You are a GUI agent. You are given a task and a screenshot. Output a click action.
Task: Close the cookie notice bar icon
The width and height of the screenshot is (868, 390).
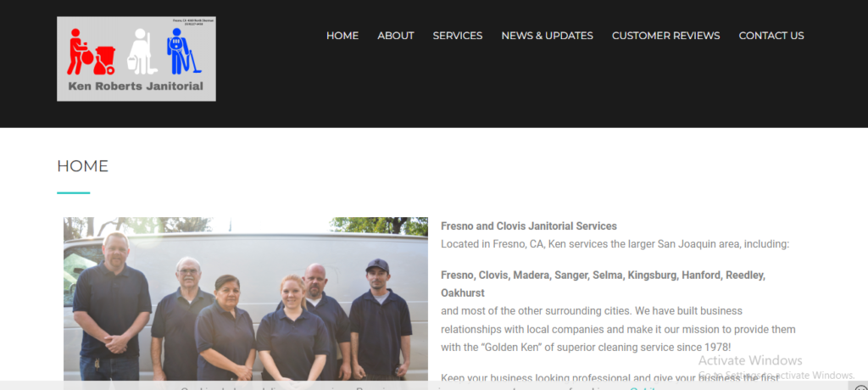pyautogui.click(x=861, y=387)
